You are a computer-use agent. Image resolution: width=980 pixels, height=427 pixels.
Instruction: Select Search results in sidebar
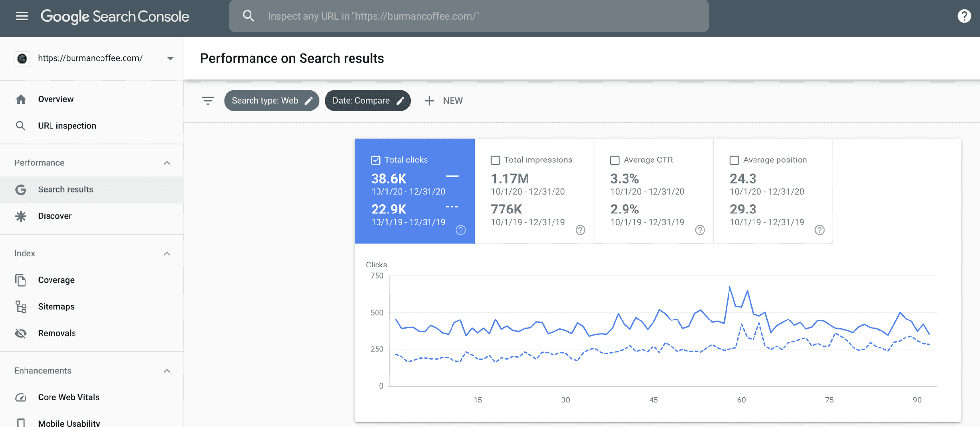coord(92,189)
